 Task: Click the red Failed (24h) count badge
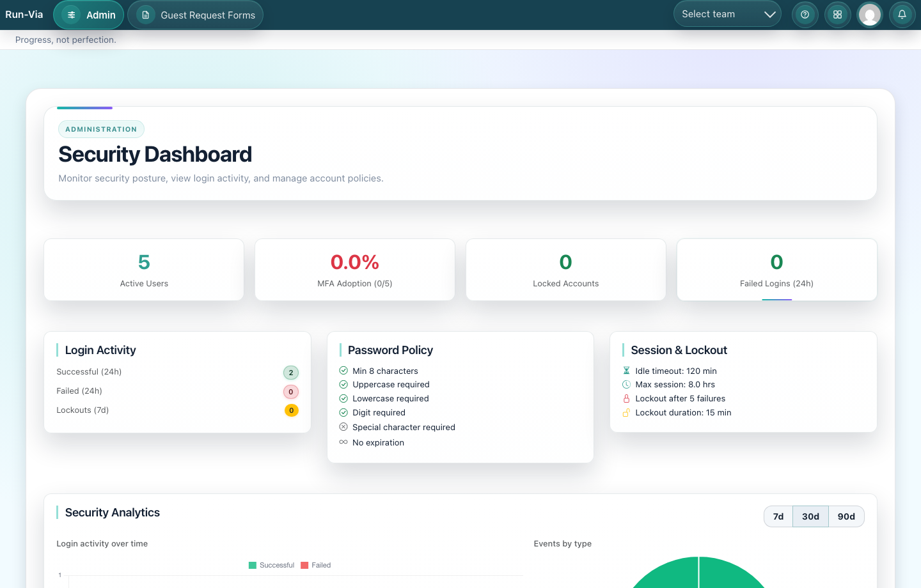tap(291, 392)
